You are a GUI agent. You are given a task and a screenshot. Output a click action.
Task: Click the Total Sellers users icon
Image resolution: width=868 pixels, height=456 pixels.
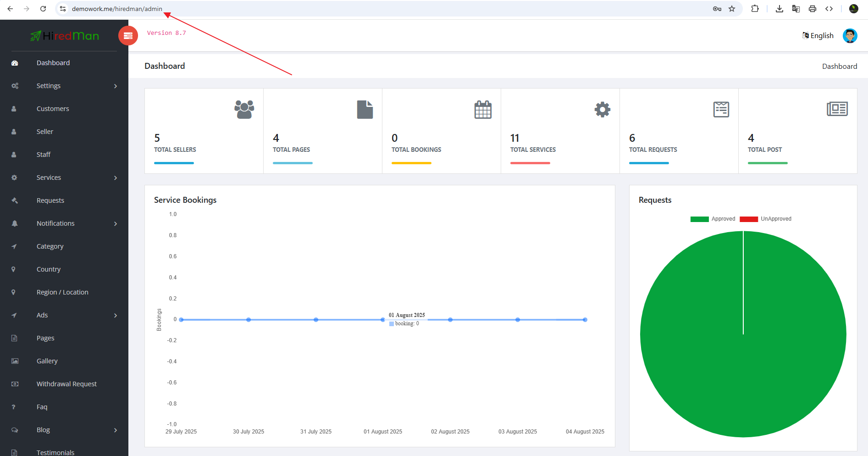[244, 110]
